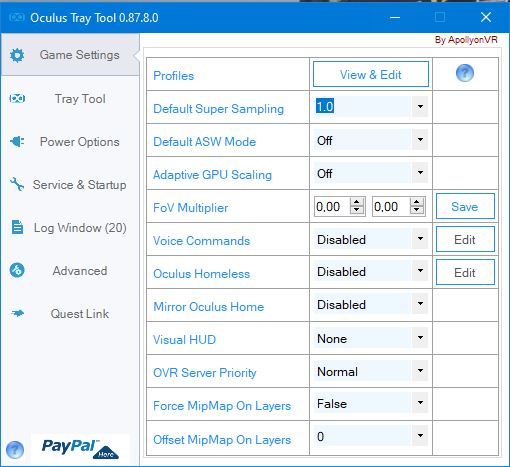Click the Force MipMap On Layers label
The image size is (510, 467).
click(x=222, y=406)
